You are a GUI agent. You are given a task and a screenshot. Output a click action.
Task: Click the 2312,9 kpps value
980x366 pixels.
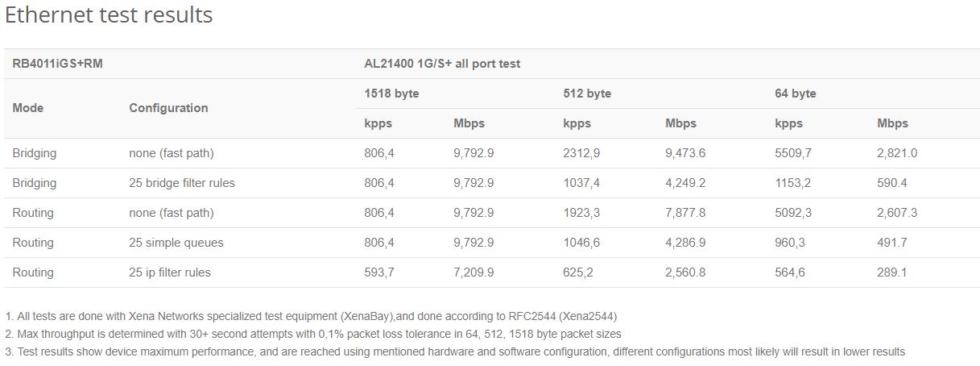pyautogui.click(x=580, y=153)
